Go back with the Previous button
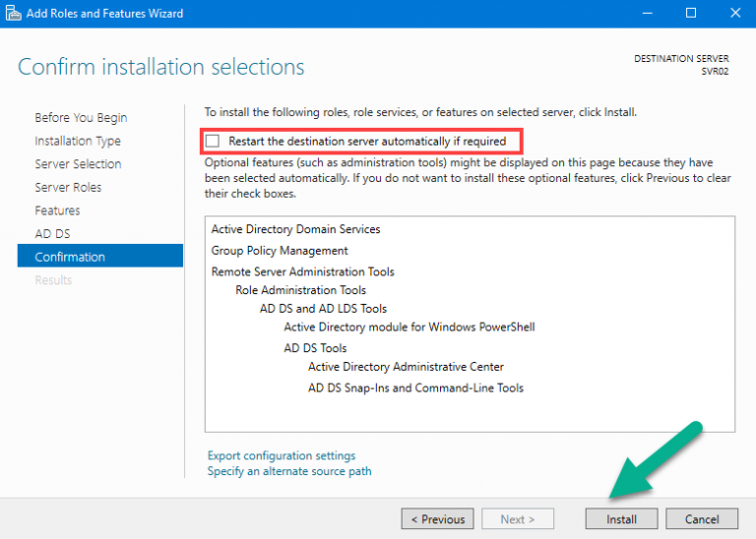Viewport: 756px width, 539px height. (437, 518)
